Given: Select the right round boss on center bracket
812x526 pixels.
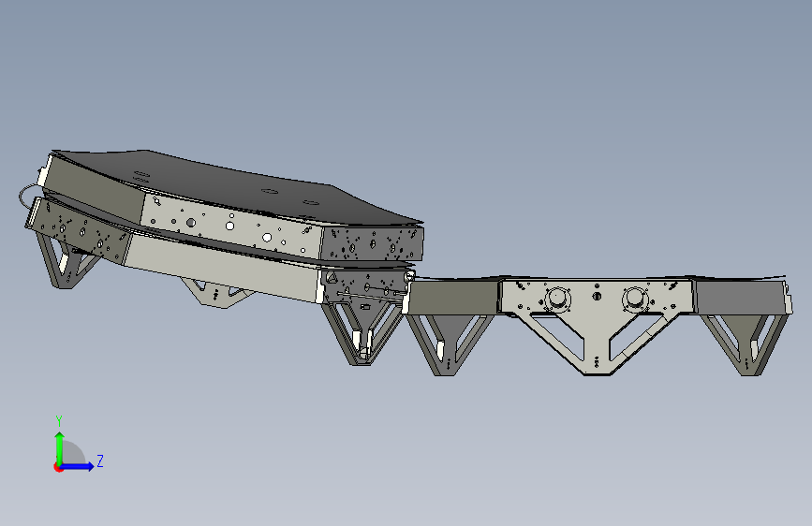Looking at the screenshot, I should (x=635, y=299).
